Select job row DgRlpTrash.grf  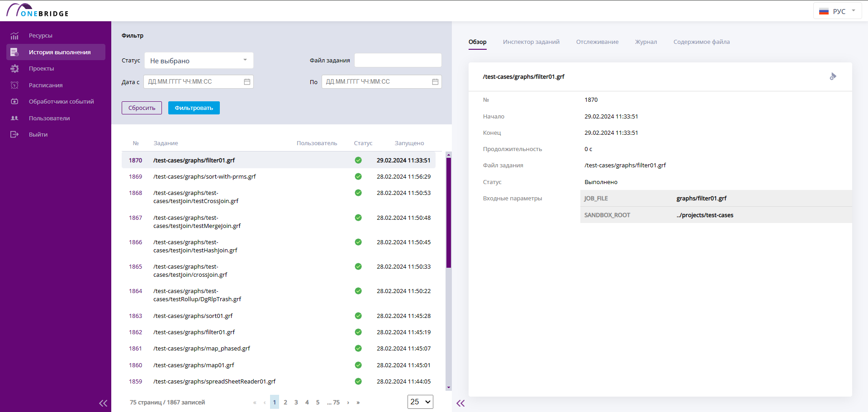[x=279, y=295]
